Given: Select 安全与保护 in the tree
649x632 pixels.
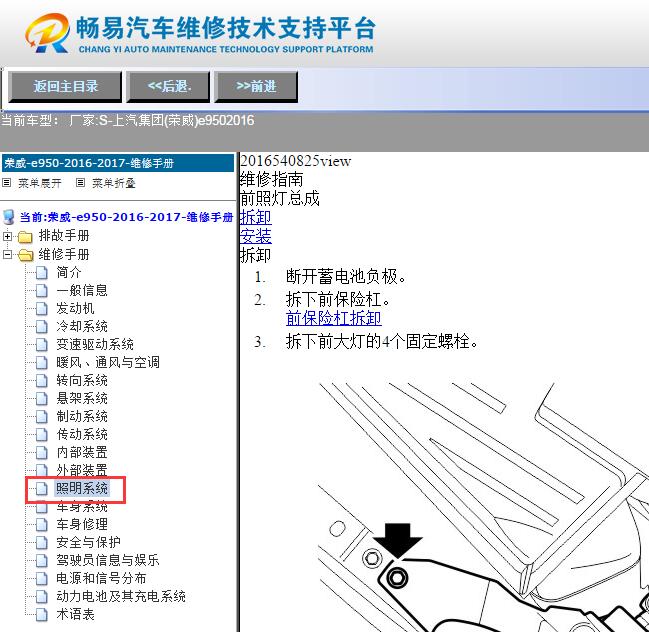Looking at the screenshot, I should tap(88, 542).
